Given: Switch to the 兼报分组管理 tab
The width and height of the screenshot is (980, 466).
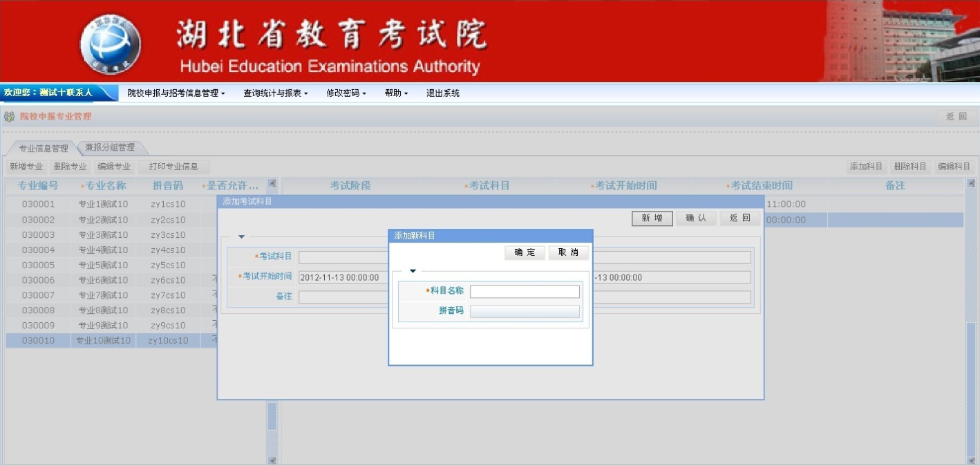Looking at the screenshot, I should coord(110,147).
